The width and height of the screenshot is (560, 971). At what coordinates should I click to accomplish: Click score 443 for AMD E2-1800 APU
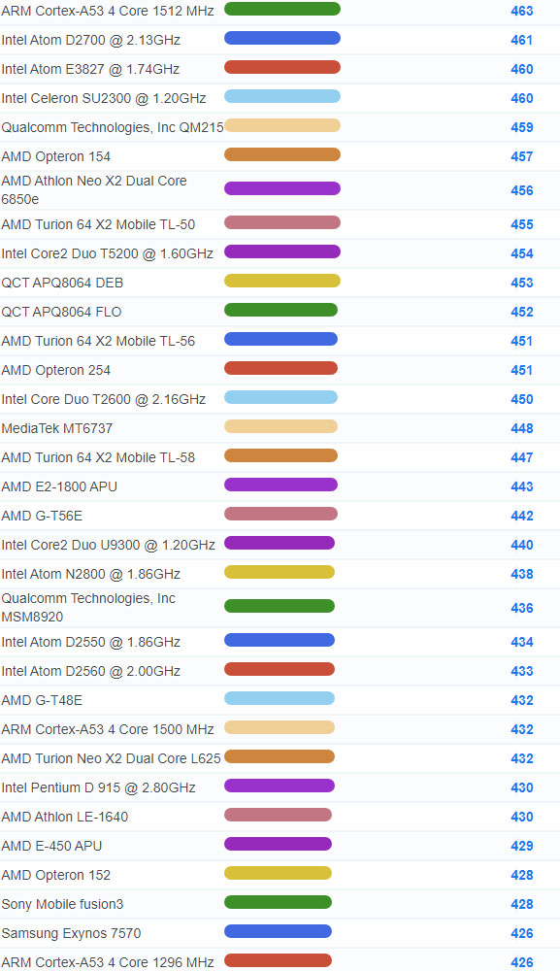521,486
